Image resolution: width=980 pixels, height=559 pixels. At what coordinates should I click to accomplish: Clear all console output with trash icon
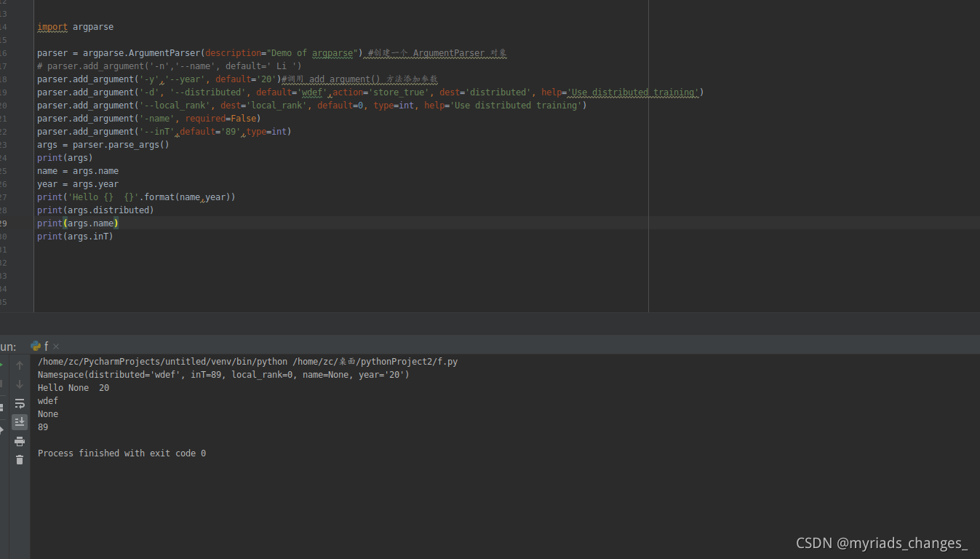point(20,460)
